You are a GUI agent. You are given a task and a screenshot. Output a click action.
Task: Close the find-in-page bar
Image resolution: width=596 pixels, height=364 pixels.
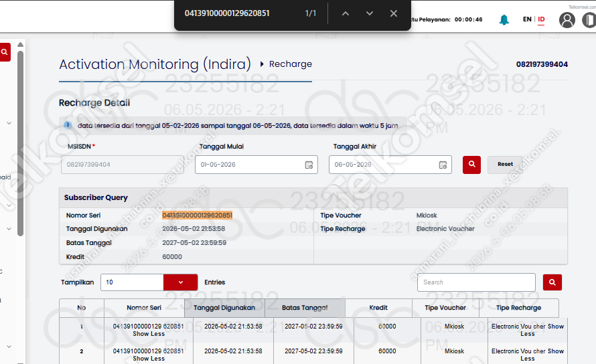pos(393,13)
